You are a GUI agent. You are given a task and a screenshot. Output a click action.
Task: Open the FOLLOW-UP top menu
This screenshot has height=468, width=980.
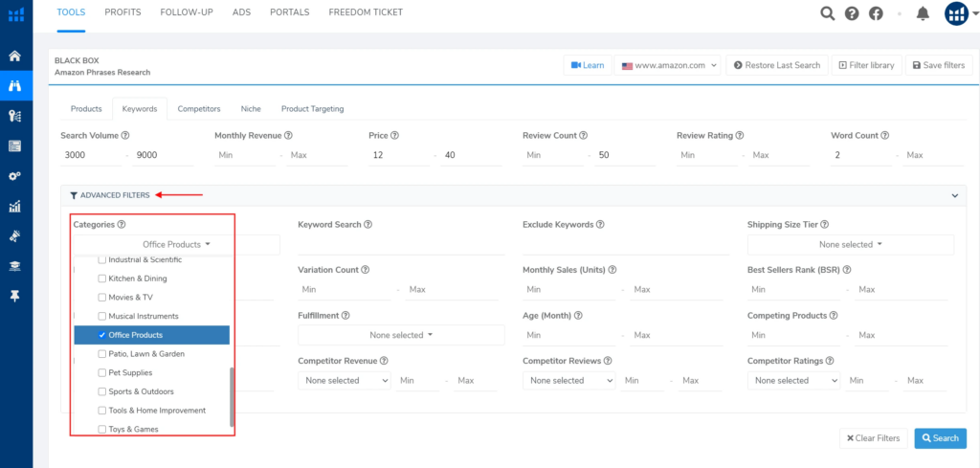187,11
